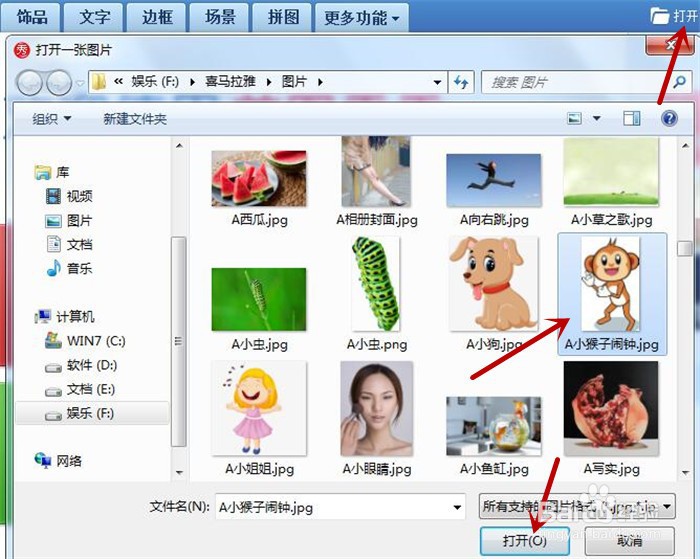The height and width of the screenshot is (559, 700).
Task: Select 文档 library in navigation pane
Action: [70, 245]
